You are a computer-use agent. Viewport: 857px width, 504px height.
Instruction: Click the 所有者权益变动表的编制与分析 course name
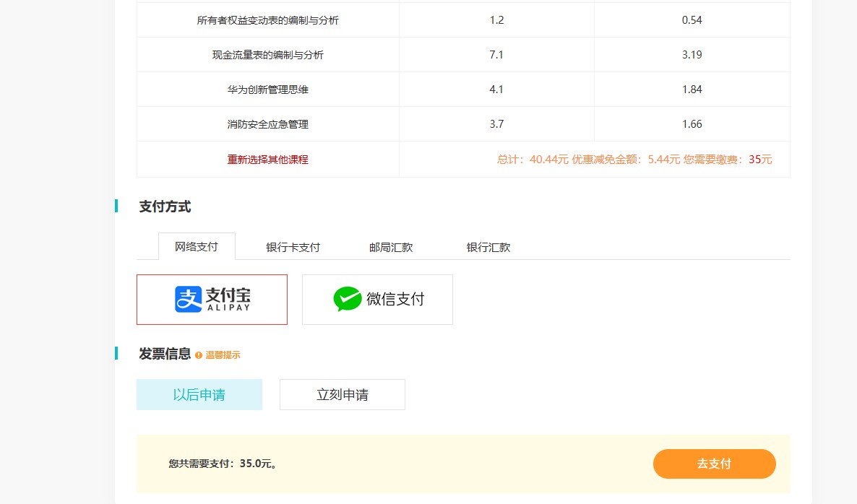point(267,20)
